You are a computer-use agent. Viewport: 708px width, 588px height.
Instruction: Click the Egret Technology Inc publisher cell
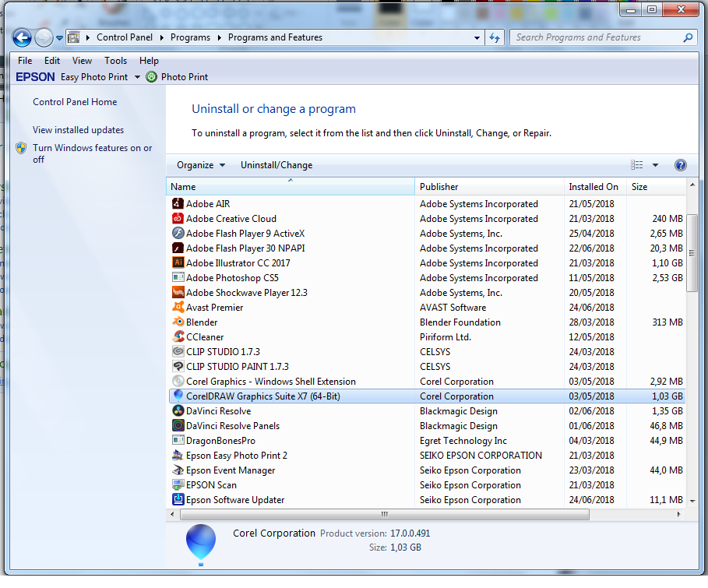(x=463, y=440)
